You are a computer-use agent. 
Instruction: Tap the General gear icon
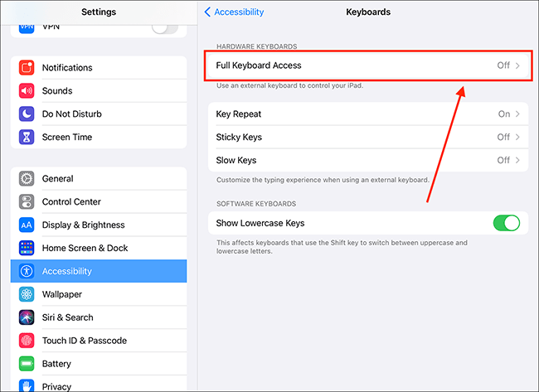point(27,179)
